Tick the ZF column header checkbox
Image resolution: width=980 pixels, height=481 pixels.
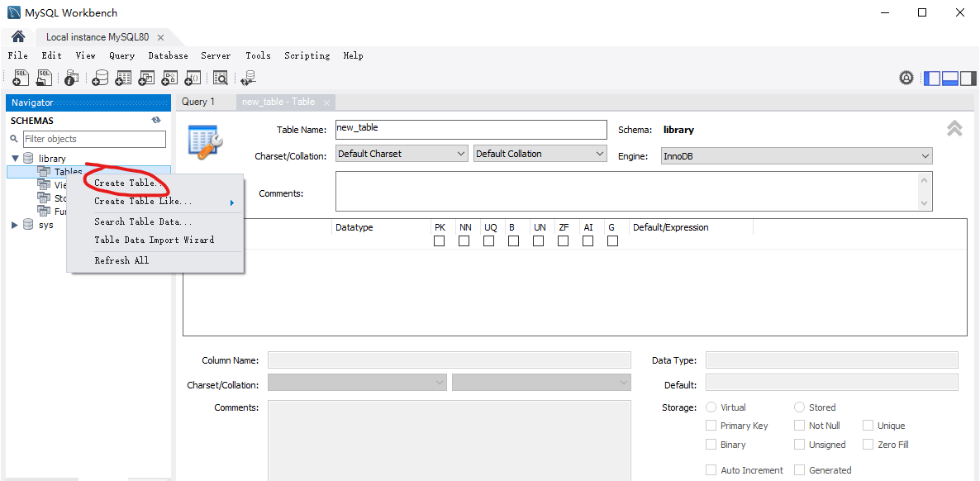[x=563, y=240]
